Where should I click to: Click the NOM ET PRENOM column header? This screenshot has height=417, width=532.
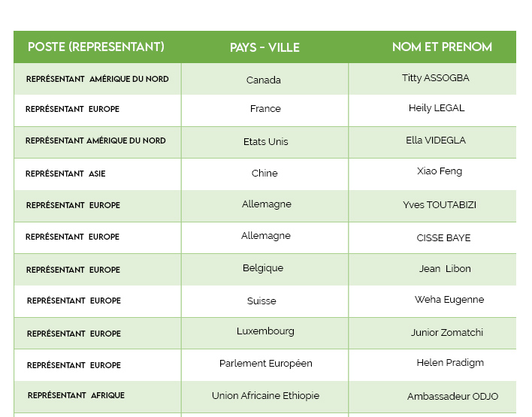(x=442, y=47)
